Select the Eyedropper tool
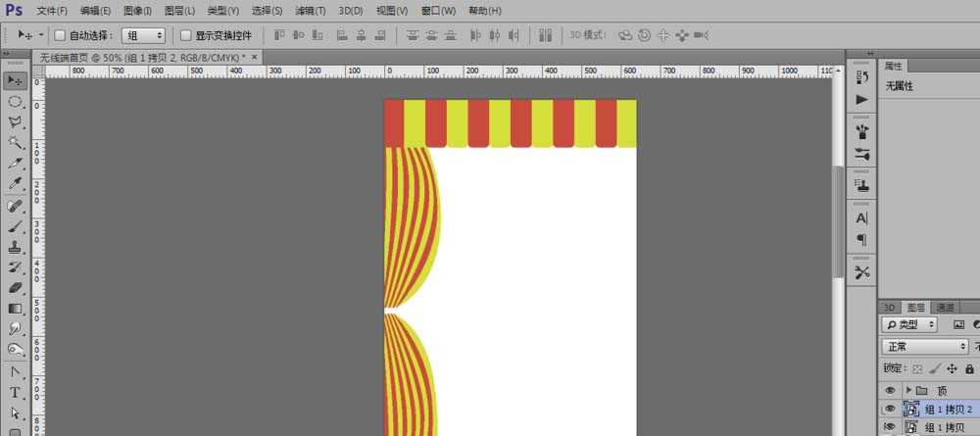This screenshot has height=436, width=980. (16, 183)
